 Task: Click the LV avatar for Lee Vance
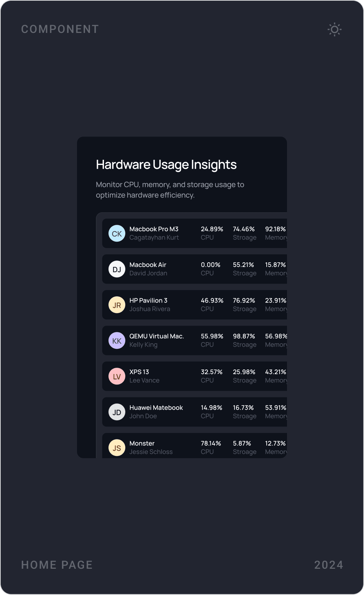click(117, 376)
